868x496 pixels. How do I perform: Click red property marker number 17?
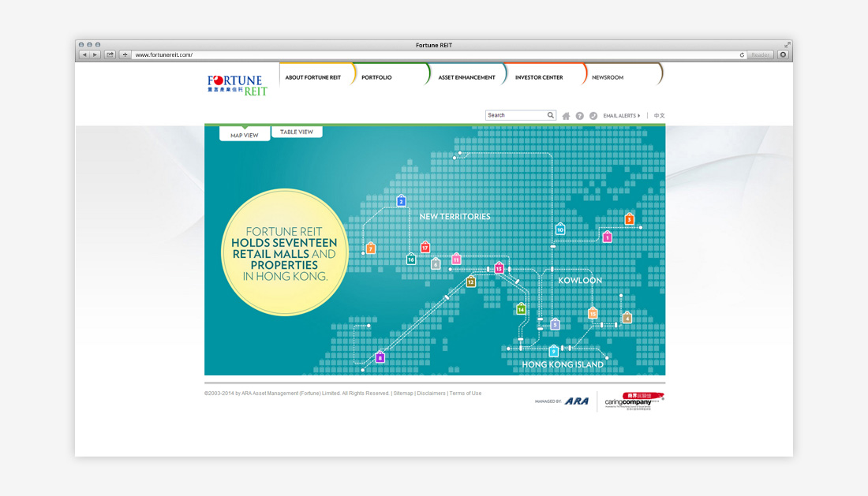click(425, 248)
